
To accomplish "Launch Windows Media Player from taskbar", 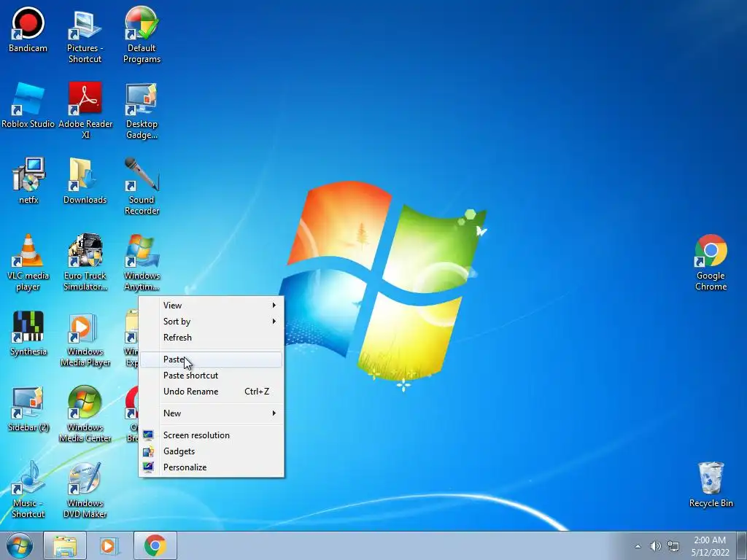I will [109, 545].
